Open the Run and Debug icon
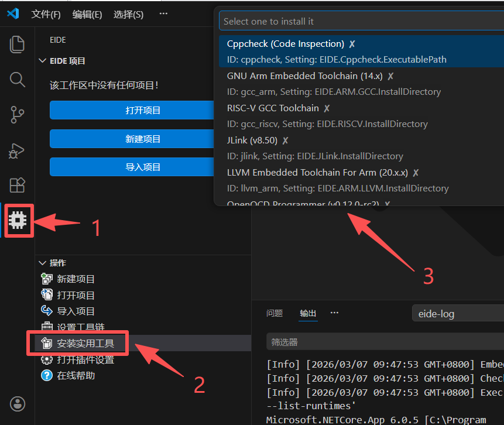504x425 pixels. coord(16,150)
